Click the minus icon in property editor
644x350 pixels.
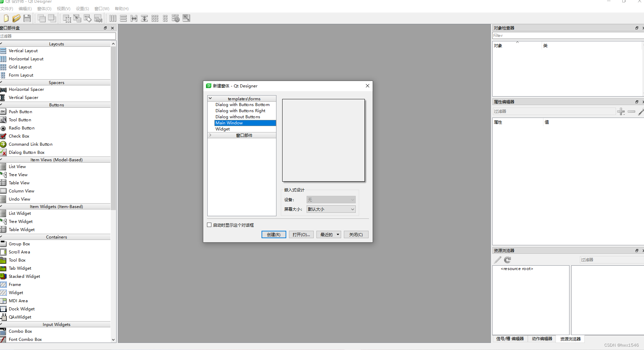(631, 111)
